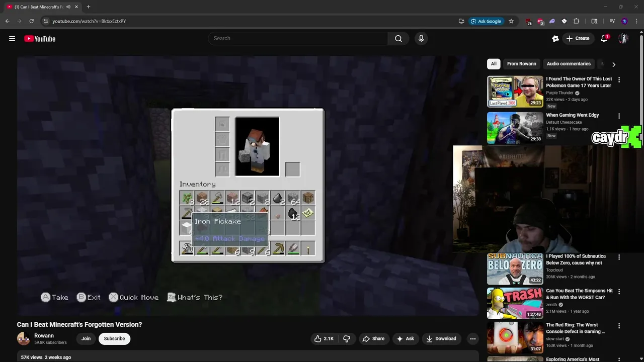
Task: Click the Ask button below the video
Action: coord(405,339)
